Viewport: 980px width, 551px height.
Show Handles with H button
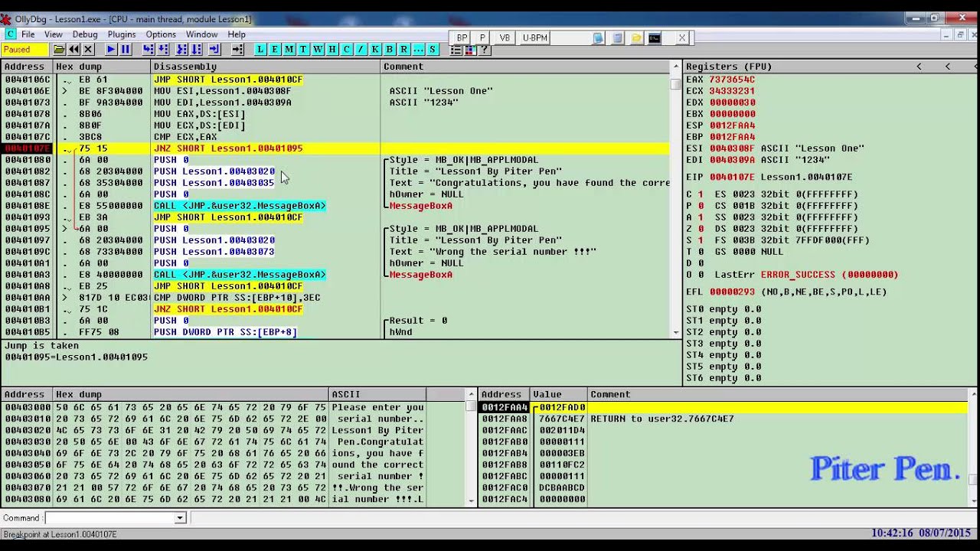[x=332, y=49]
